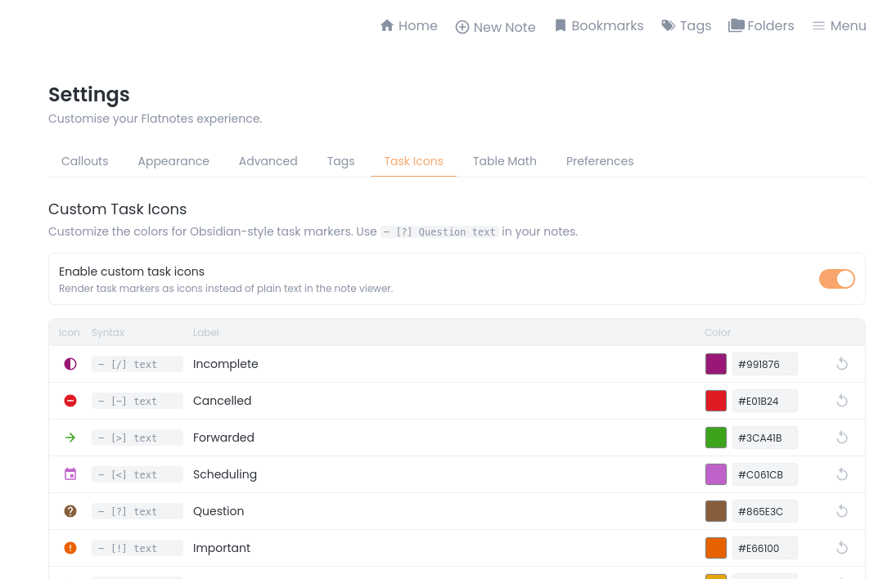Open the Important orange color swatch
This screenshot has height=588, width=883.
(716, 547)
